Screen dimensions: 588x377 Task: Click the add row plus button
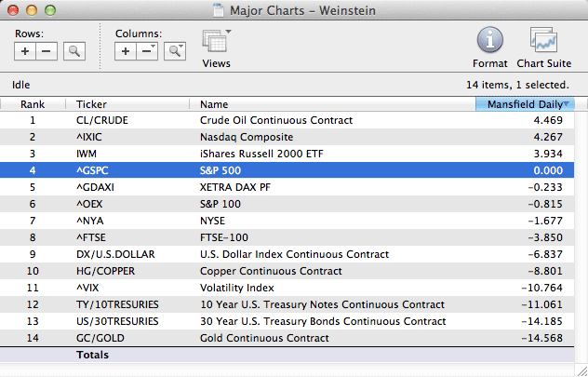click(26, 51)
